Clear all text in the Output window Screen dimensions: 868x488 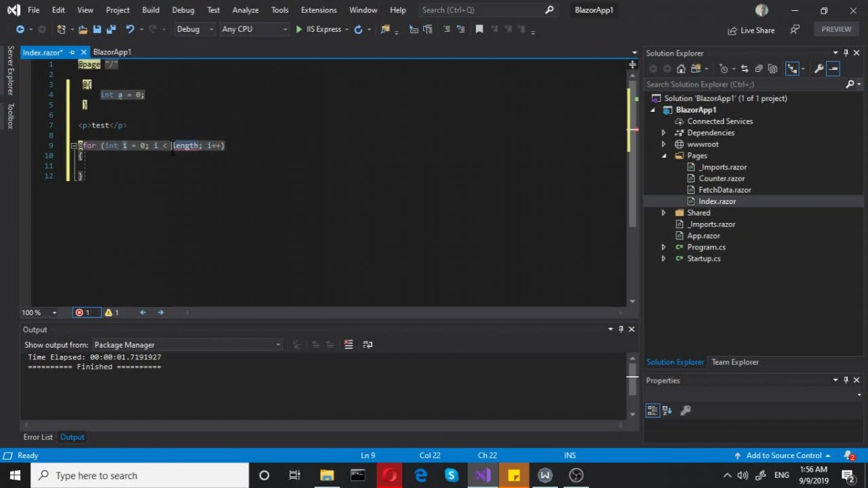349,344
